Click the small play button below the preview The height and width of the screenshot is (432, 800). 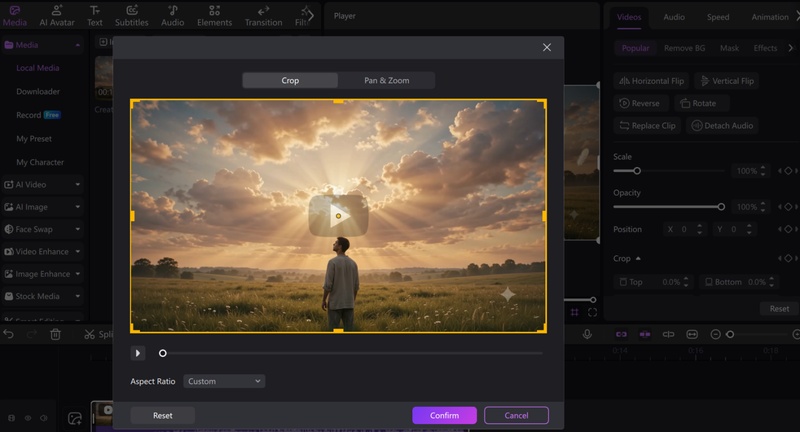(x=138, y=353)
